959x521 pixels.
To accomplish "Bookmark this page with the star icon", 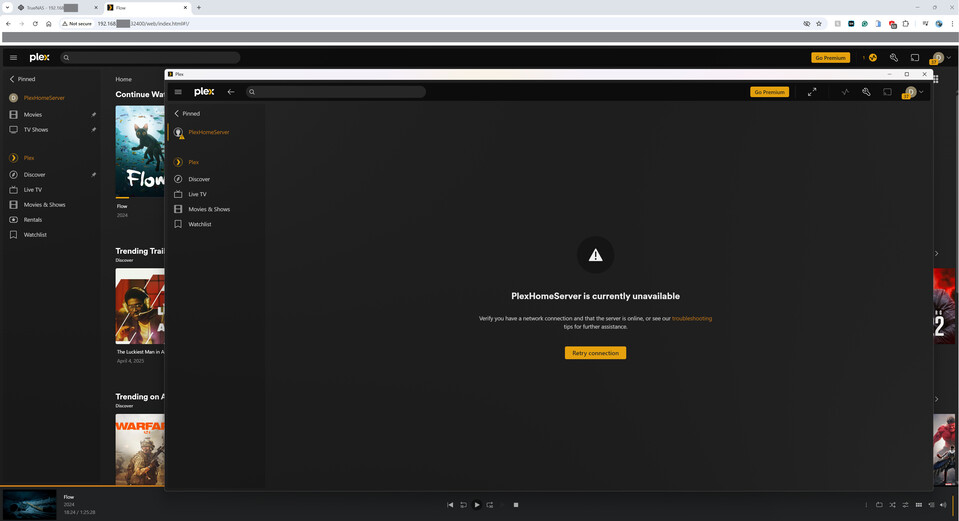I will click(x=819, y=24).
